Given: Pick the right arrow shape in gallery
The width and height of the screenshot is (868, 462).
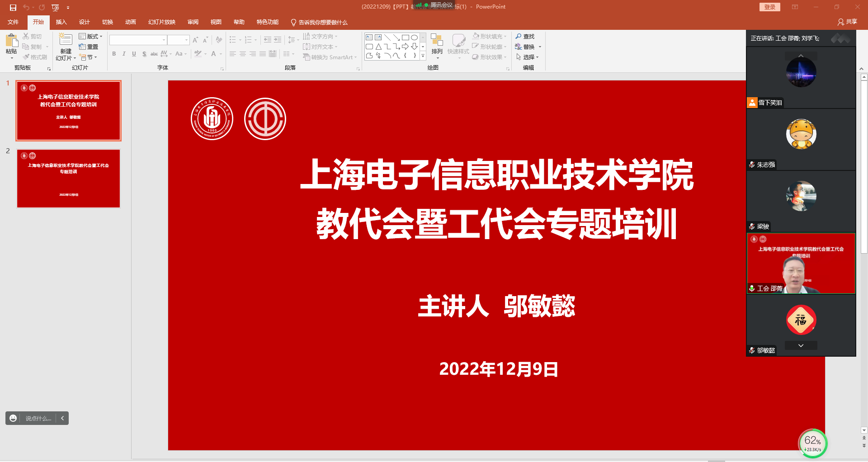Looking at the screenshot, I should tap(405, 47).
